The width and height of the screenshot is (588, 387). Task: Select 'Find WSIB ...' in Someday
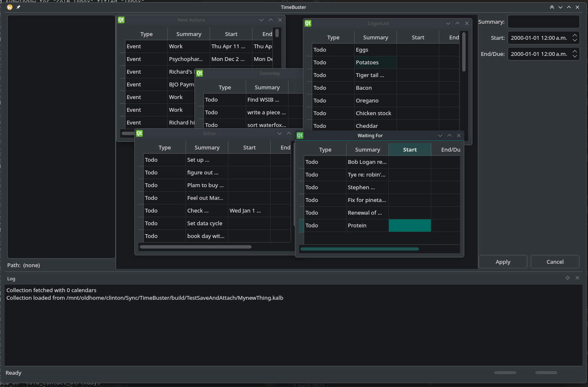point(267,100)
